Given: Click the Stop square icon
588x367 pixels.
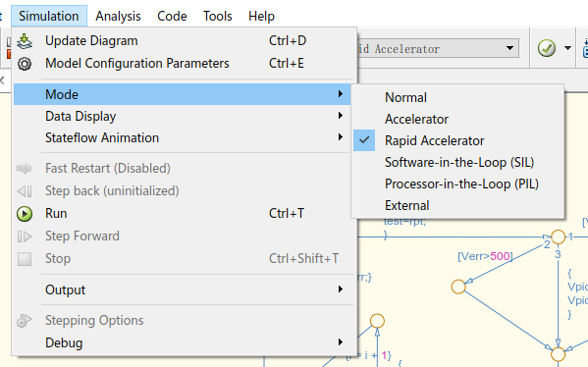Looking at the screenshot, I should (25, 259).
